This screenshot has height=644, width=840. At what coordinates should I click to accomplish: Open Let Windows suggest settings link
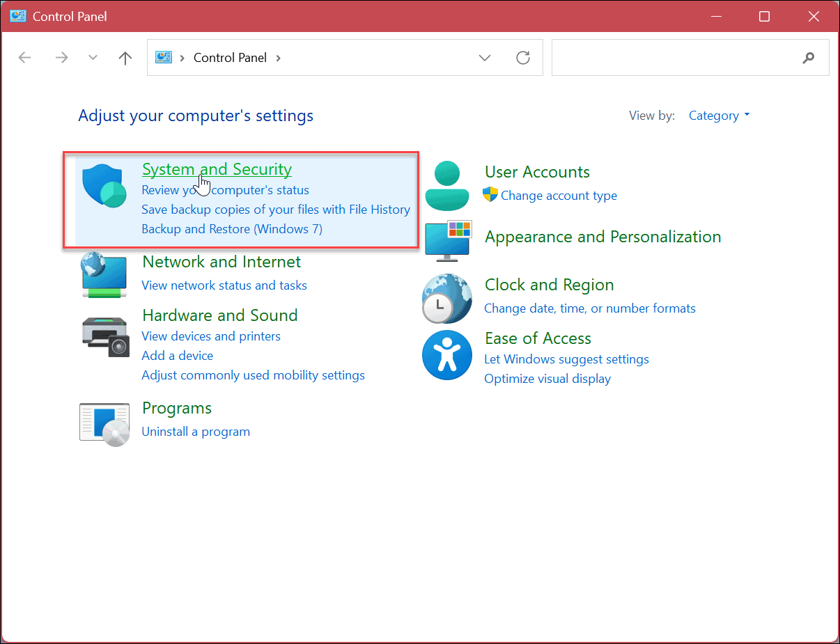coord(566,359)
